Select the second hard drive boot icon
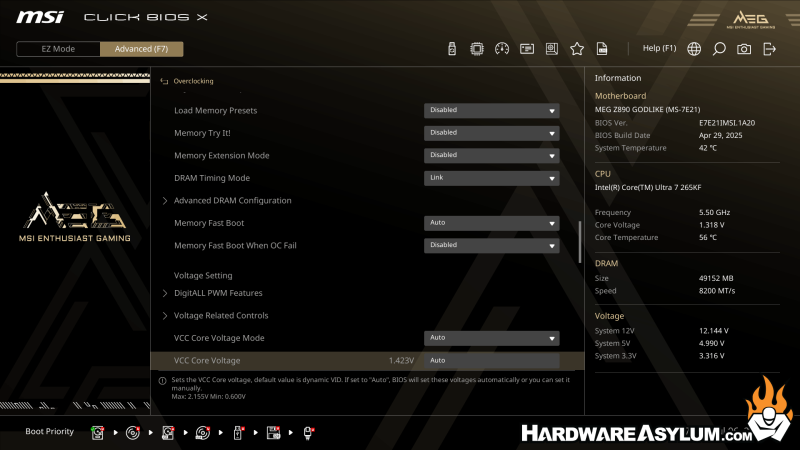 [x=168, y=433]
